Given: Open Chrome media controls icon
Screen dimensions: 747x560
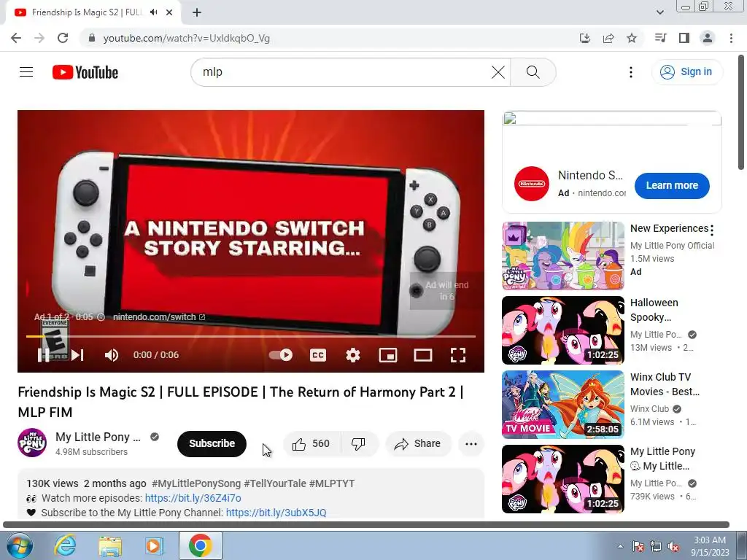Looking at the screenshot, I should pos(660,38).
